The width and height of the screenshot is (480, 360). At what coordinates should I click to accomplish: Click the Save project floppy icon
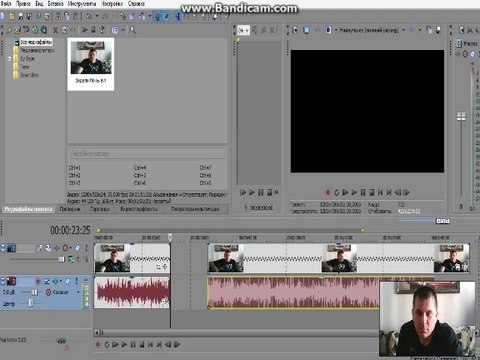tap(21, 16)
